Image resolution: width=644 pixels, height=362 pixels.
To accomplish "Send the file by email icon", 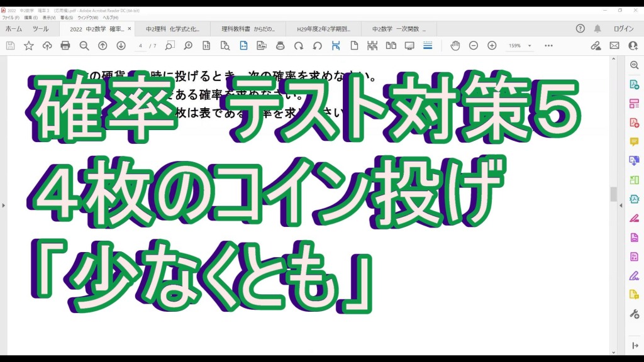I will coord(614,46).
